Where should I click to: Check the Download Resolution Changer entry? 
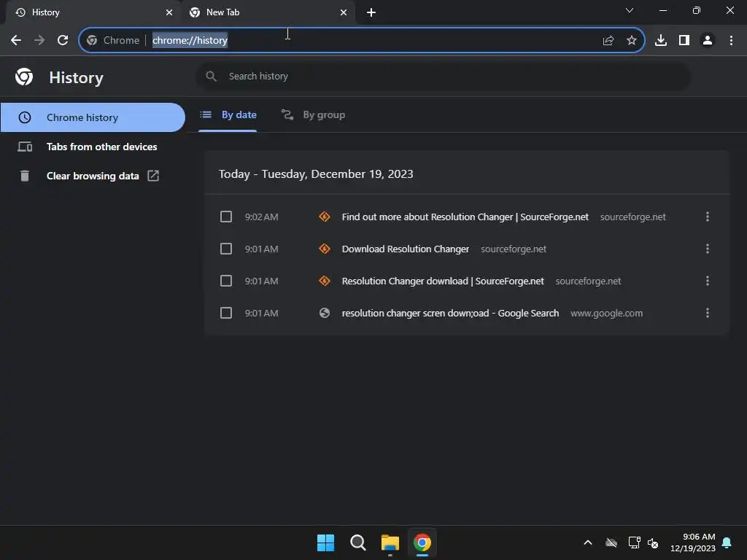tap(226, 249)
